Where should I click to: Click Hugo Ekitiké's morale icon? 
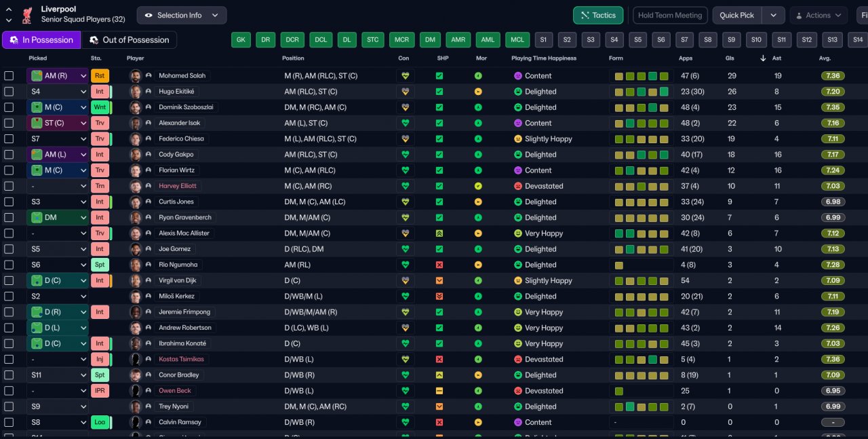click(478, 92)
